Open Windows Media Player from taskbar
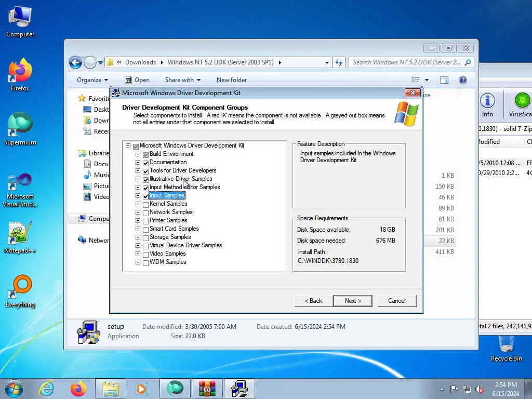Image resolution: width=532 pixels, height=399 pixels. click(x=141, y=389)
